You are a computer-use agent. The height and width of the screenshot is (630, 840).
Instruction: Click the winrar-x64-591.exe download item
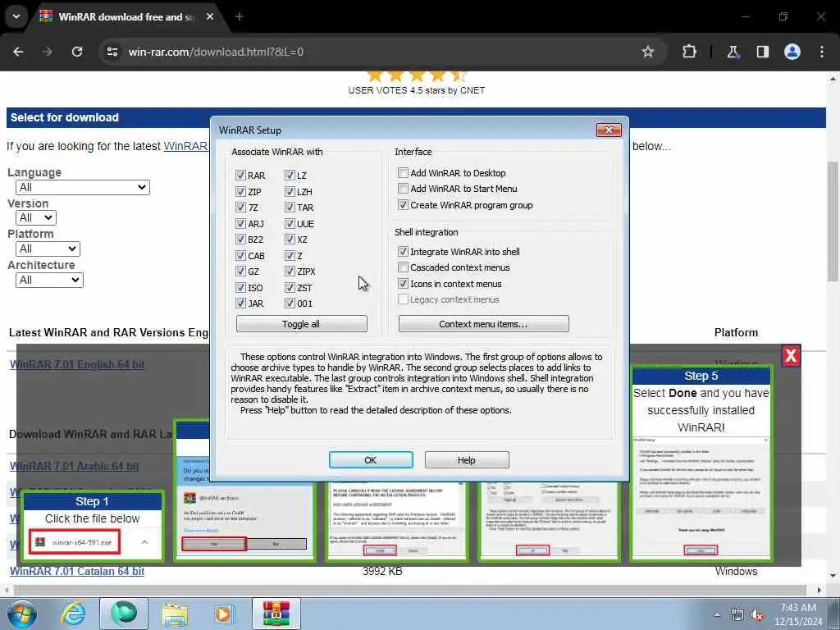(75, 542)
